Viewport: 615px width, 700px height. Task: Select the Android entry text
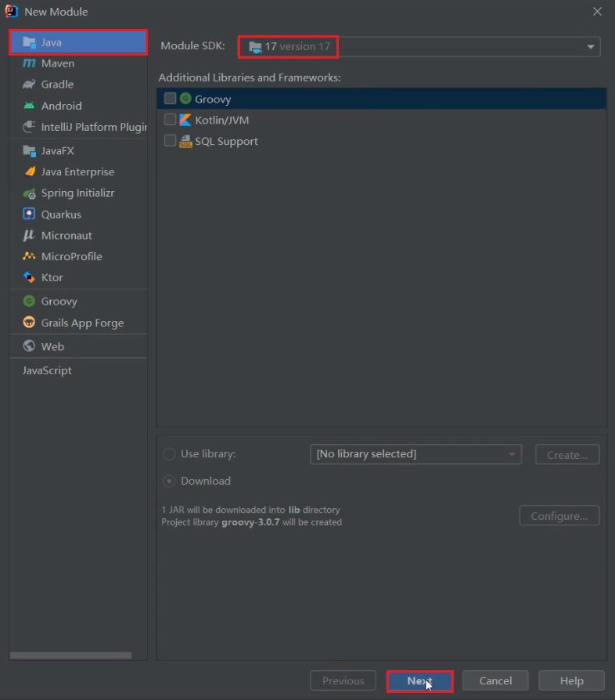pos(62,106)
